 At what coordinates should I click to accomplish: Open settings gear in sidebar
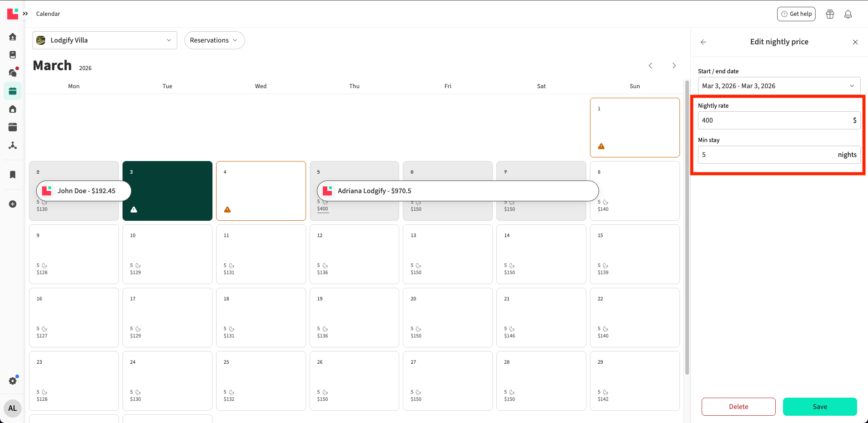tap(13, 381)
